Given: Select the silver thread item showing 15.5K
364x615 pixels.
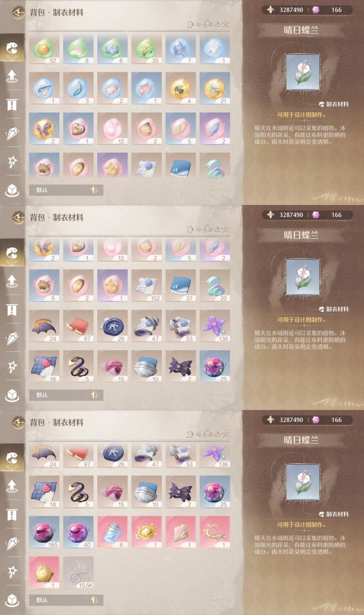Looking at the screenshot, I should coord(78,572).
